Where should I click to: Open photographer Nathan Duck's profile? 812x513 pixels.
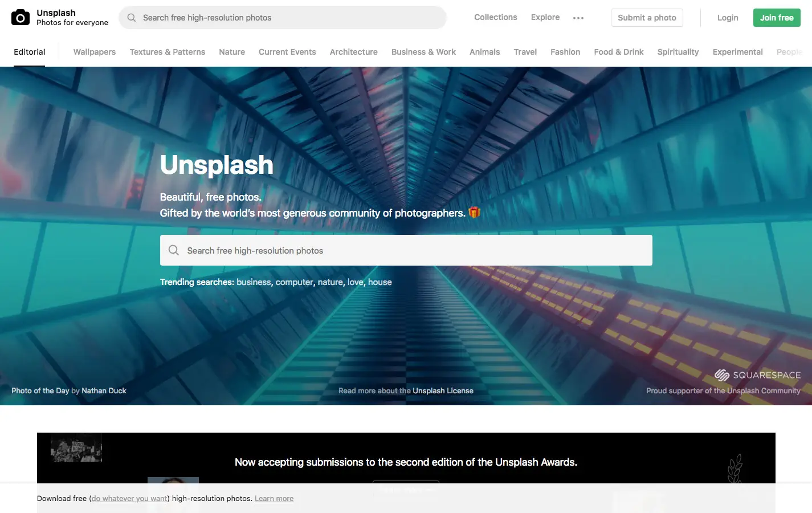pyautogui.click(x=104, y=390)
